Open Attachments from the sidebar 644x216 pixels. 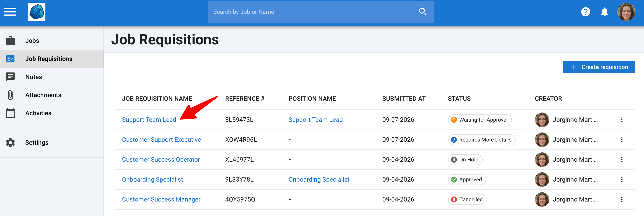coord(52,95)
